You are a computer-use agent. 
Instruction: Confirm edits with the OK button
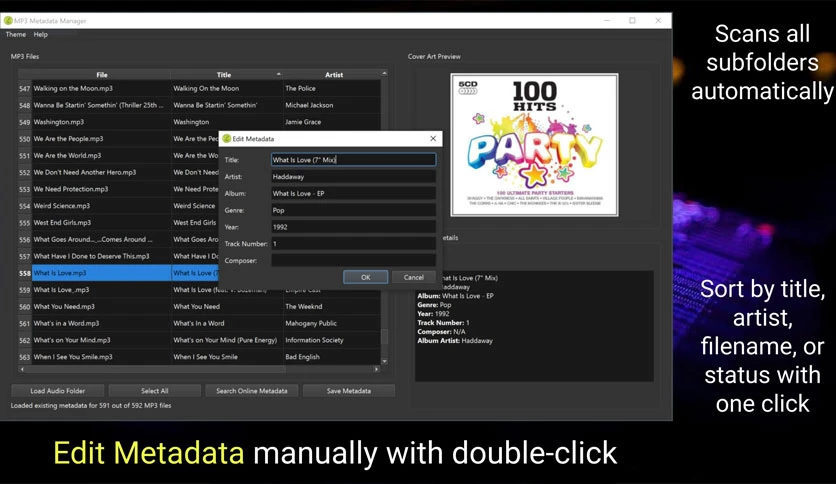tap(365, 277)
